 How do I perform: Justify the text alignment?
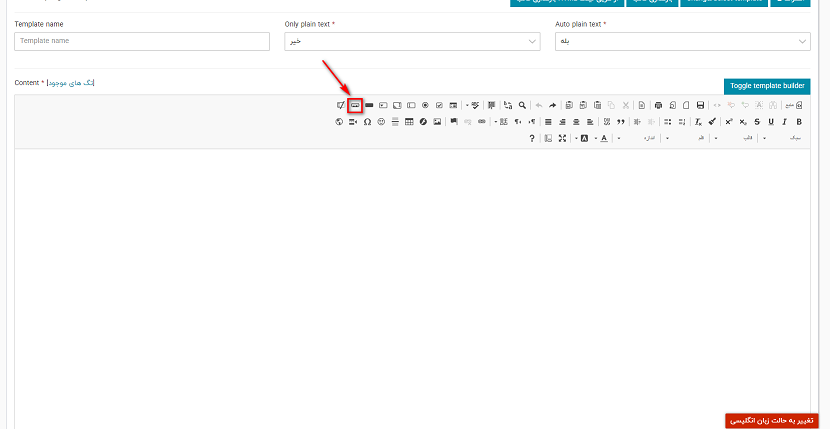click(x=548, y=122)
